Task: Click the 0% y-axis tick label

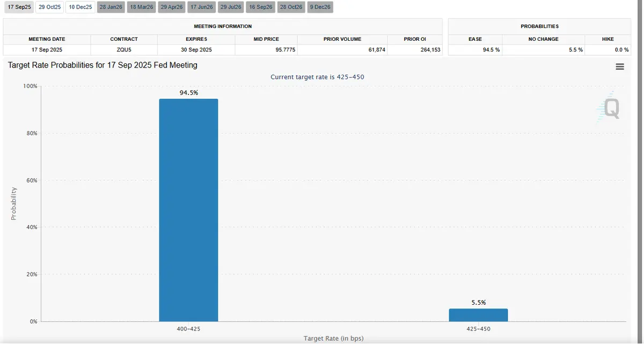Action: tap(34, 321)
